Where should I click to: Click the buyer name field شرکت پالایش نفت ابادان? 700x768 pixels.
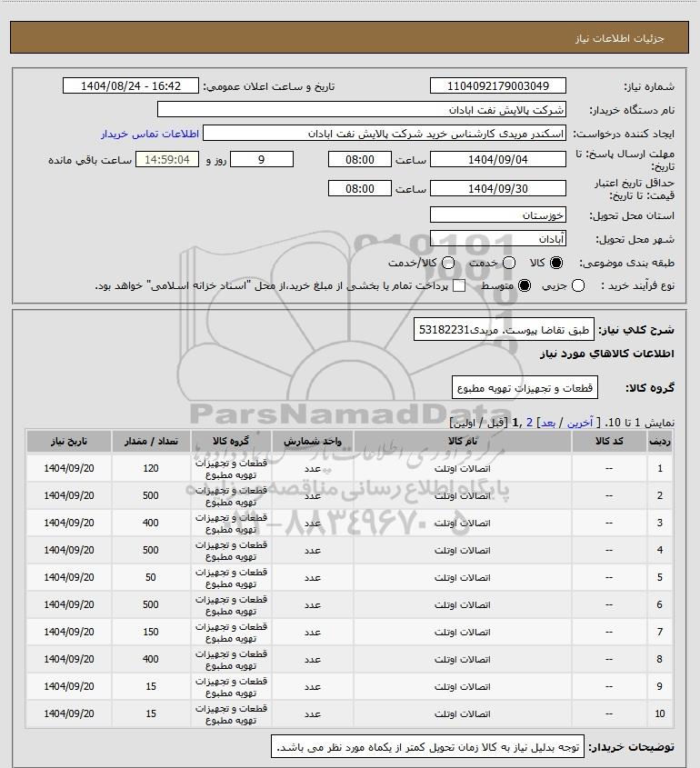coord(362,109)
